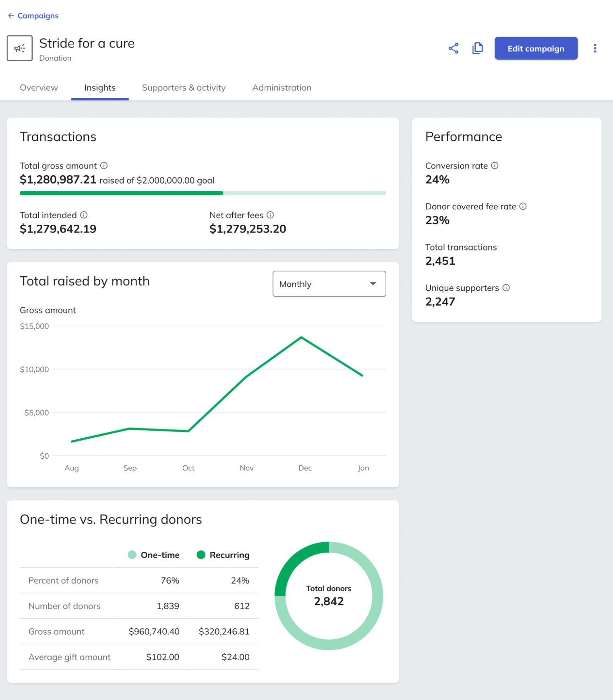The height and width of the screenshot is (700, 613).
Task: Select the Insights tab
Action: [100, 88]
